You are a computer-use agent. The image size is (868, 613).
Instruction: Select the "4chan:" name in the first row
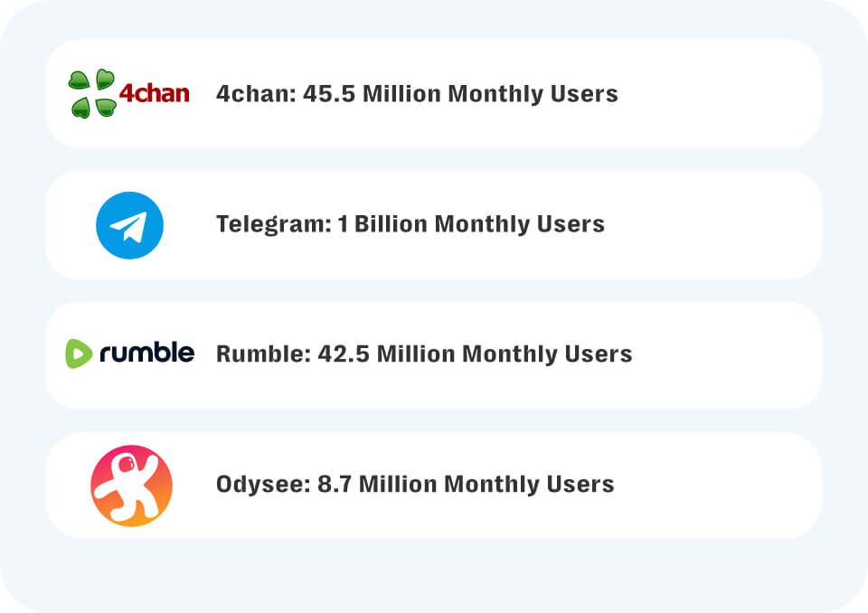[x=250, y=94]
